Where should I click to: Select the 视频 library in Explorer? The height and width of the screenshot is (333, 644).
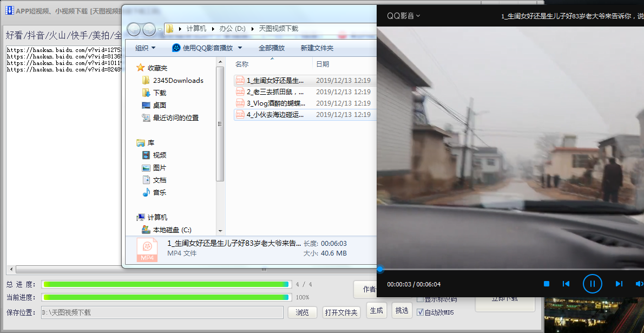154,155
